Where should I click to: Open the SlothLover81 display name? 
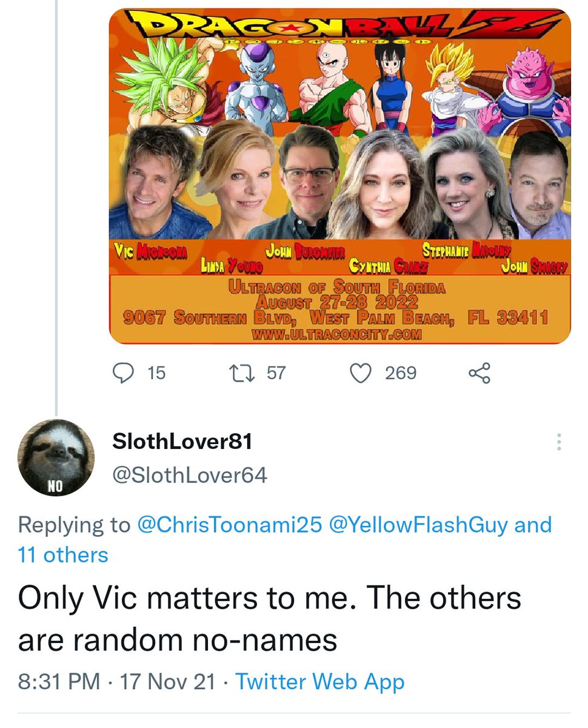[182, 442]
